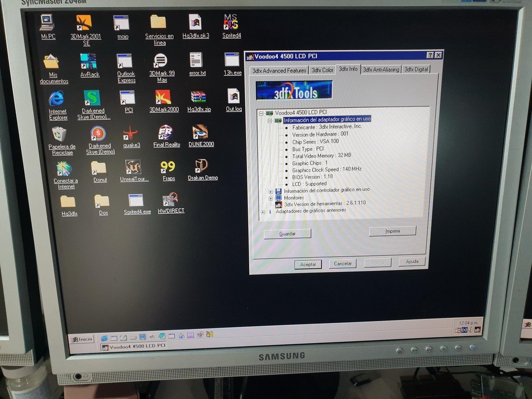The width and height of the screenshot is (532, 399).
Task: Select the Monitores tree item icon
Action: tap(278, 198)
